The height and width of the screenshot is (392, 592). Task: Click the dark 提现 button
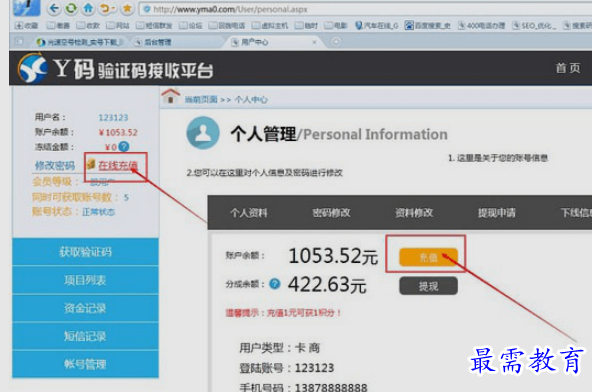tap(429, 286)
